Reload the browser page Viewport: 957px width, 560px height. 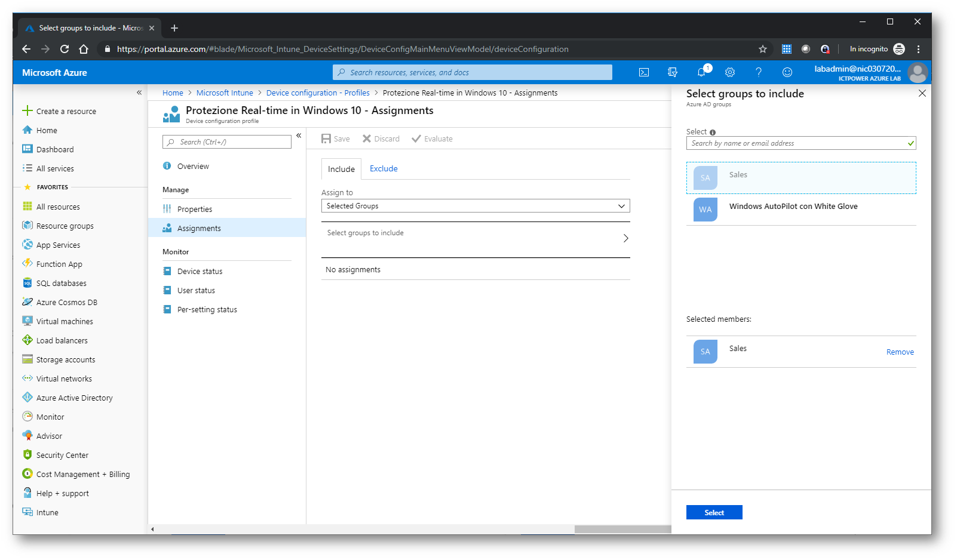65,49
